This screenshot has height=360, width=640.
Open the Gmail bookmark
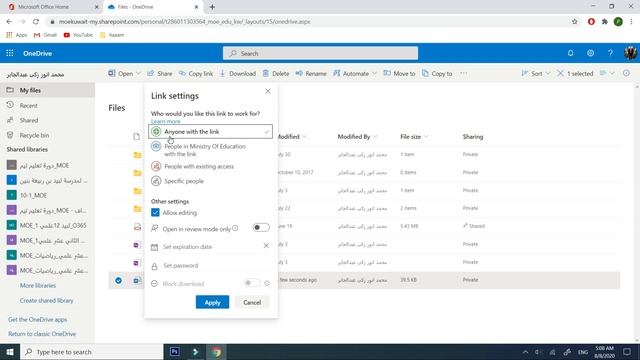coord(45,35)
